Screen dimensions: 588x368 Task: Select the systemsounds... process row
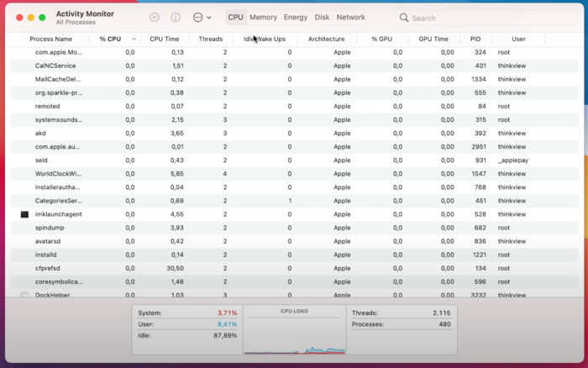(294, 119)
